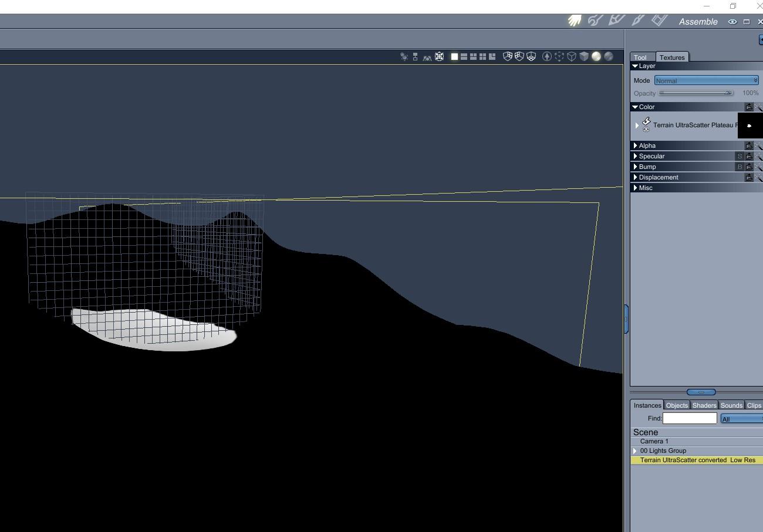Open the All filter dropdown

[x=742, y=419]
